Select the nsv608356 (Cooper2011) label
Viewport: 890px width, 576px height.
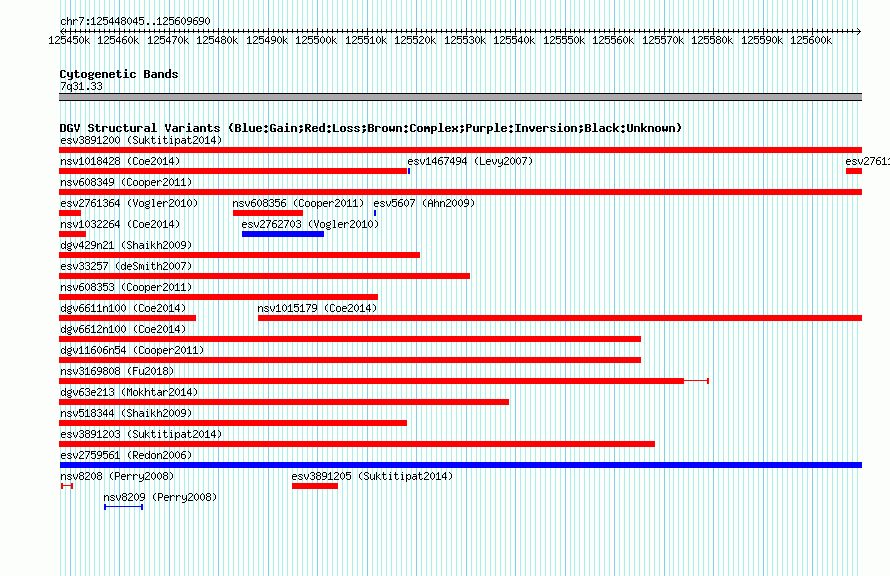point(298,203)
